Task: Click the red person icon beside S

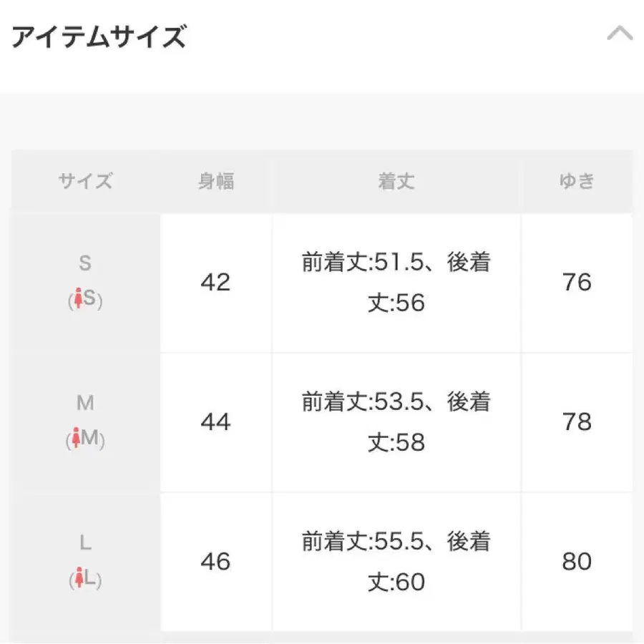Action: 78,300
